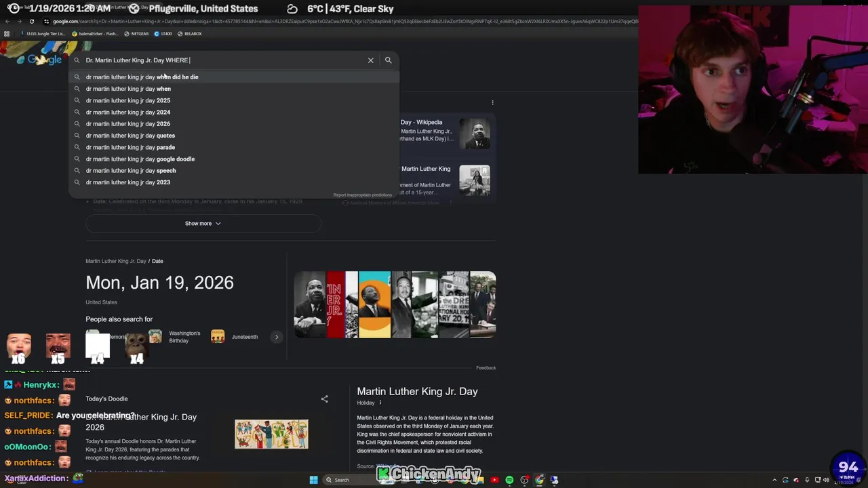Open 'Washington's Birthday' related search
This screenshot has width=868, height=488.
coord(175,337)
